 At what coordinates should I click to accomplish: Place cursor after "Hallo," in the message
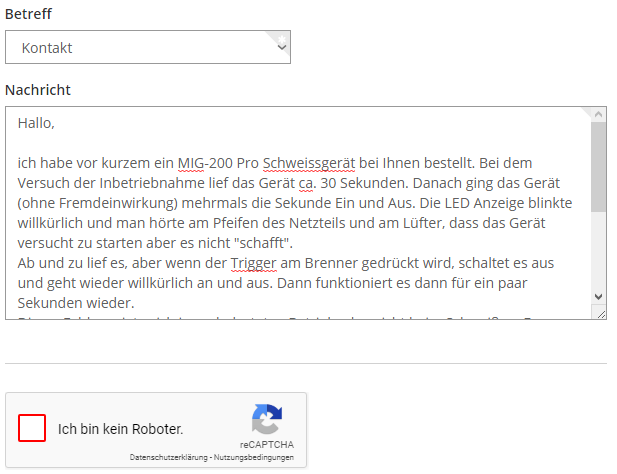click(x=56, y=124)
